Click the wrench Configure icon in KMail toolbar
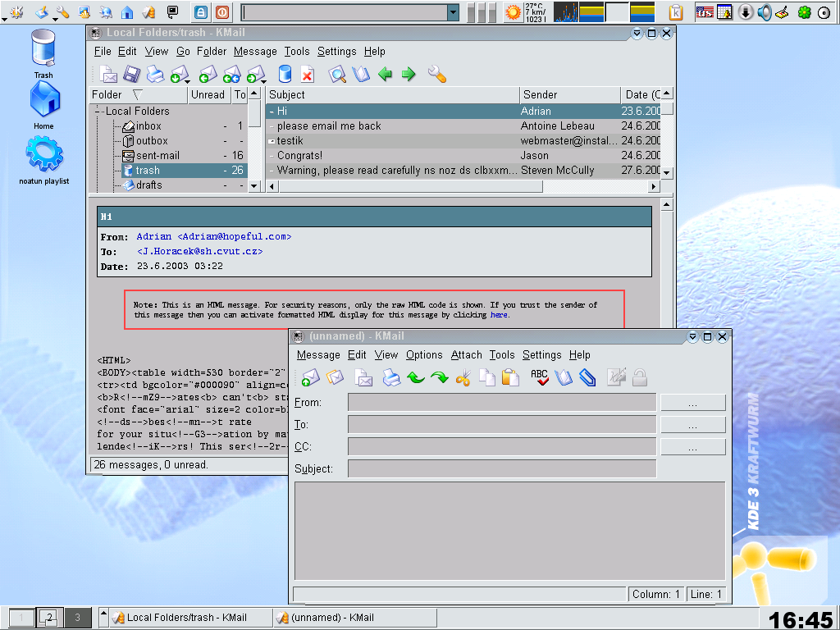This screenshot has width=840, height=630. [437, 75]
